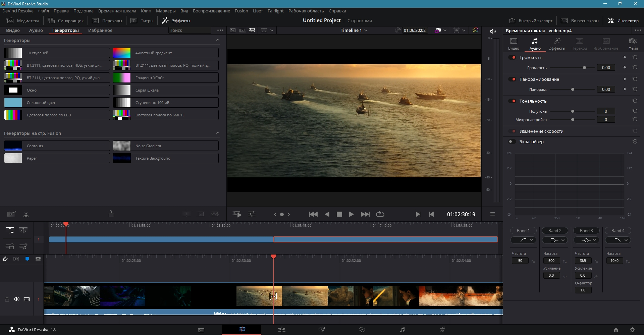Toggle the Громкость section enable switch
The image size is (644, 335).
point(512,57)
